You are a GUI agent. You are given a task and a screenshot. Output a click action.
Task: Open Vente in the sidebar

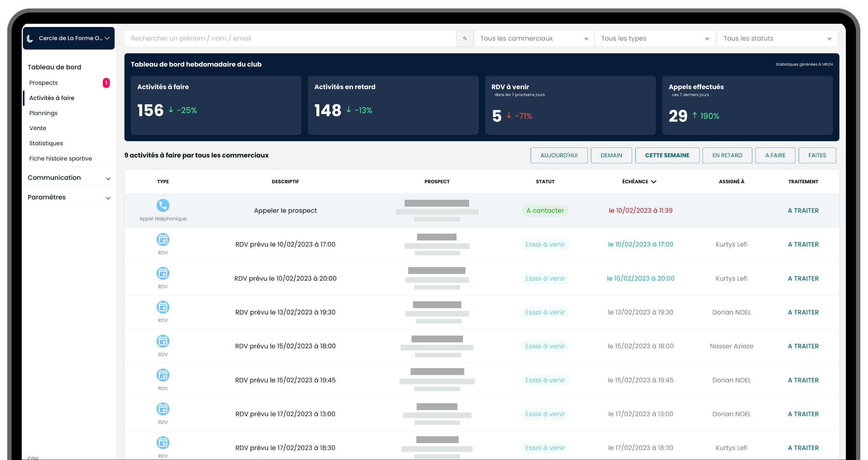pos(38,128)
